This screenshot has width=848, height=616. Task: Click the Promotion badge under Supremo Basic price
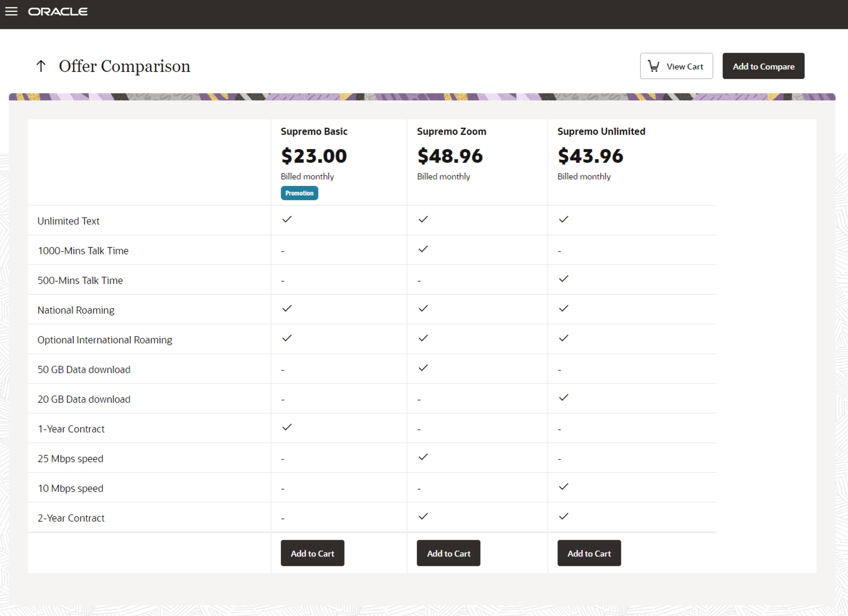point(299,193)
